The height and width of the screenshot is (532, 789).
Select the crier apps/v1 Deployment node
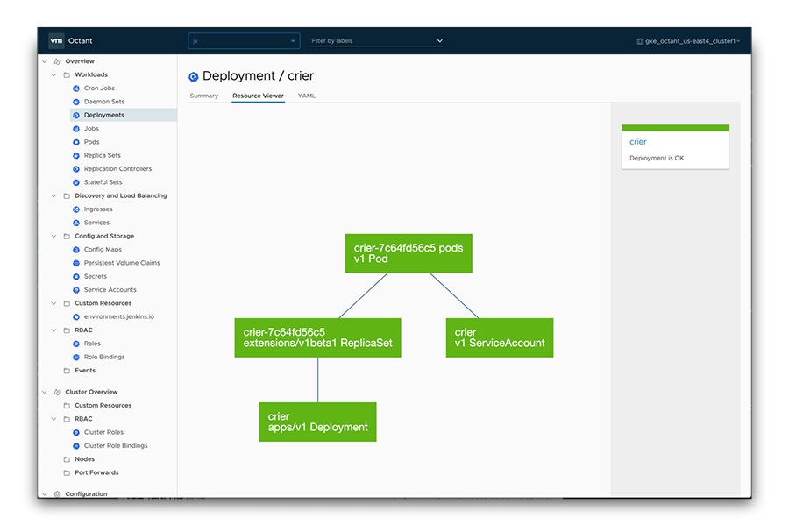coord(317,422)
